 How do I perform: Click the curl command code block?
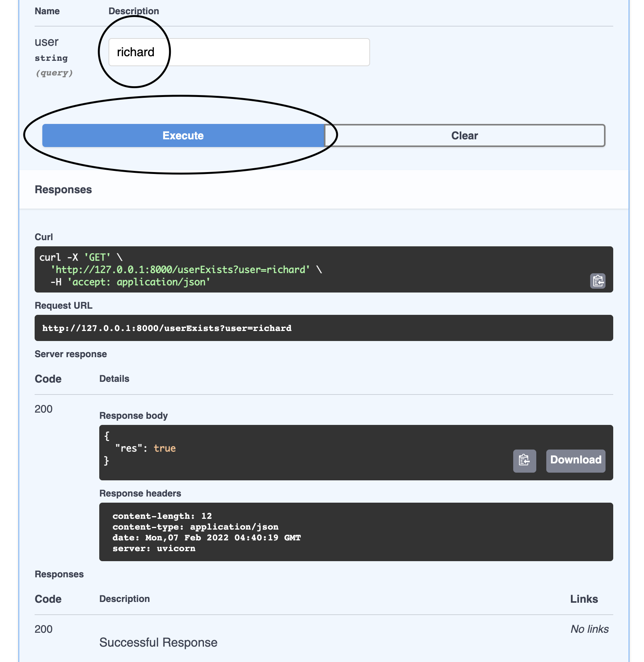coord(324,269)
